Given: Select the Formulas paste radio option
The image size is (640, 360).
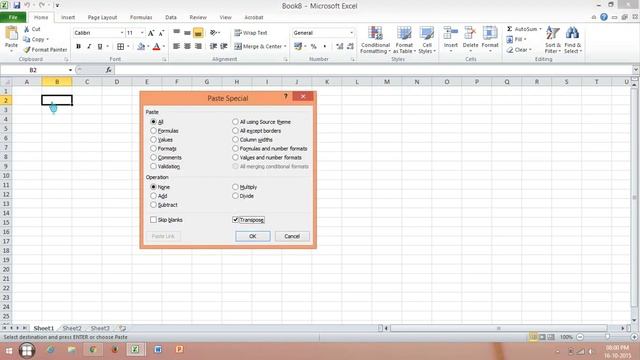Looking at the screenshot, I should [x=153, y=131].
